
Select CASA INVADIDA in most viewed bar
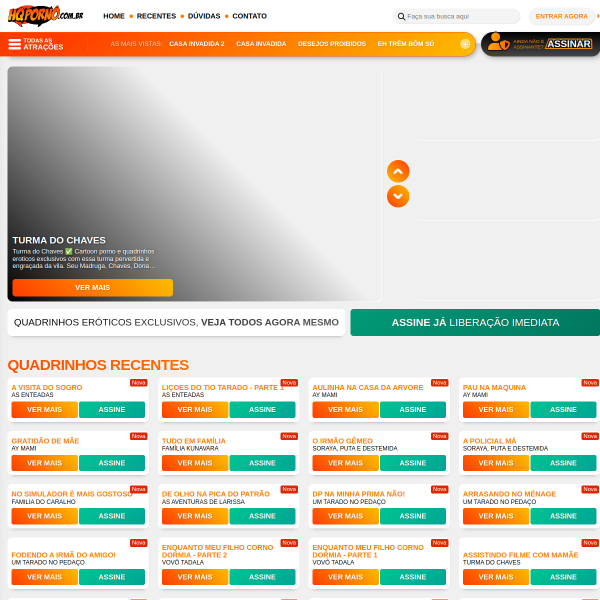(261, 44)
